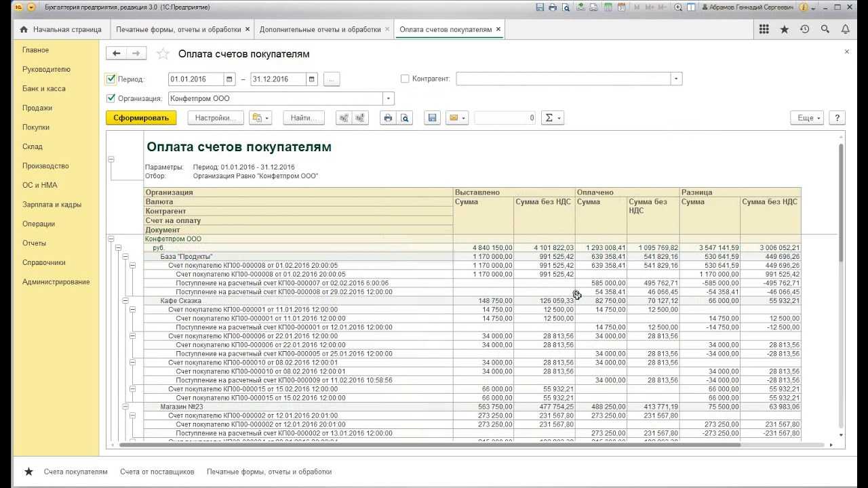Open the title bar calculator icon
This screenshot has width=868, height=488.
tap(610, 7)
